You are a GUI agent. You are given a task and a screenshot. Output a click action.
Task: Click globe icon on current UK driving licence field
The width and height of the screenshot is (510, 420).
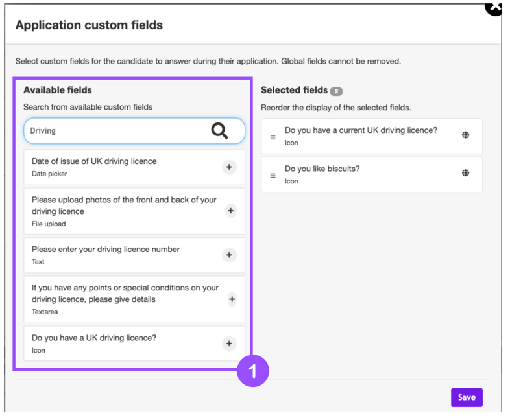click(x=465, y=135)
